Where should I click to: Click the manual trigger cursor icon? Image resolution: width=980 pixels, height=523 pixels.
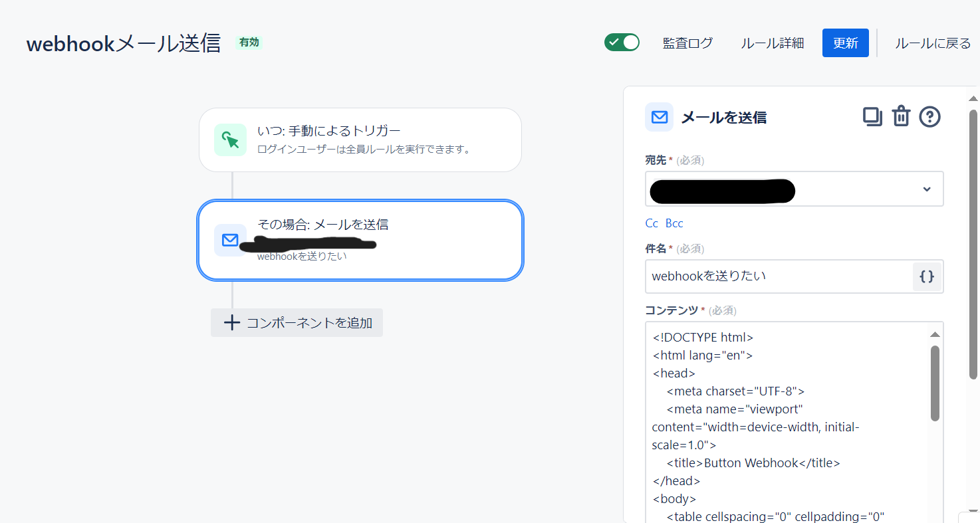tap(230, 140)
